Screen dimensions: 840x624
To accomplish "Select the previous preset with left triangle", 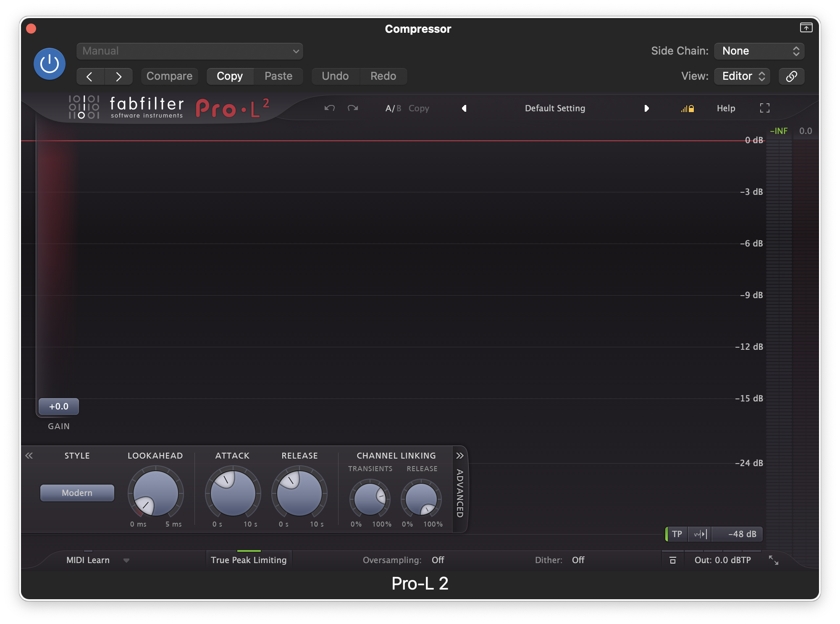I will tap(464, 108).
